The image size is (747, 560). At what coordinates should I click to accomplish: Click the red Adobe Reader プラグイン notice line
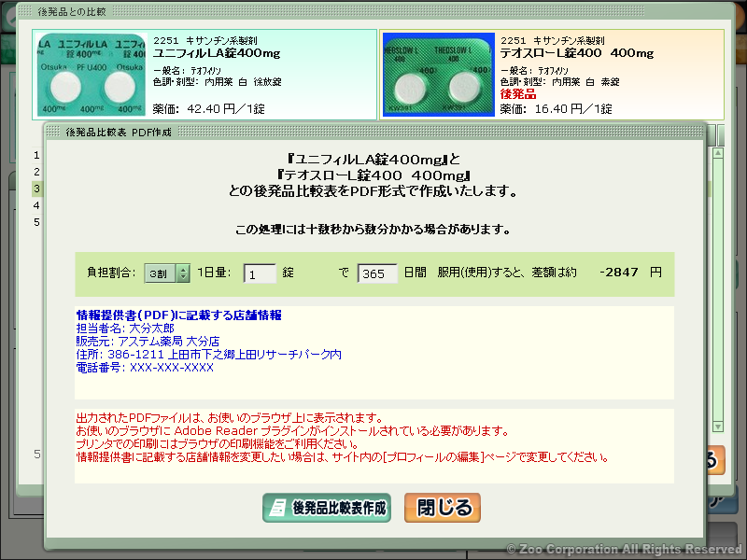coord(292,431)
